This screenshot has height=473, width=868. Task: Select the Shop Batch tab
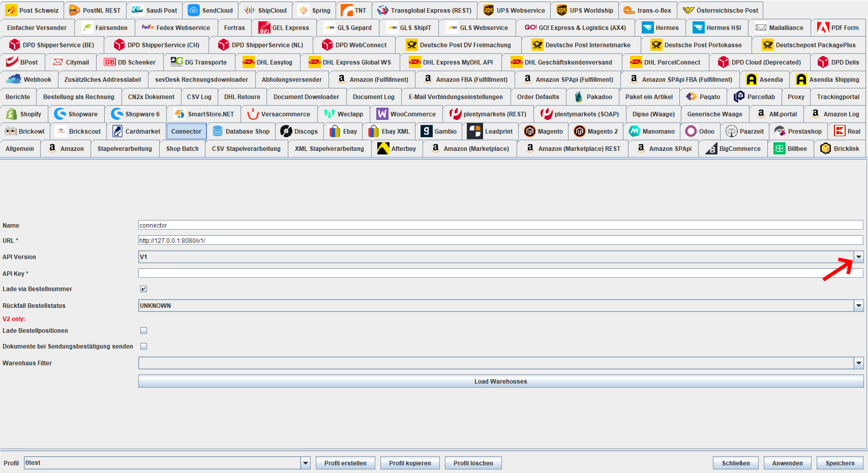click(182, 148)
